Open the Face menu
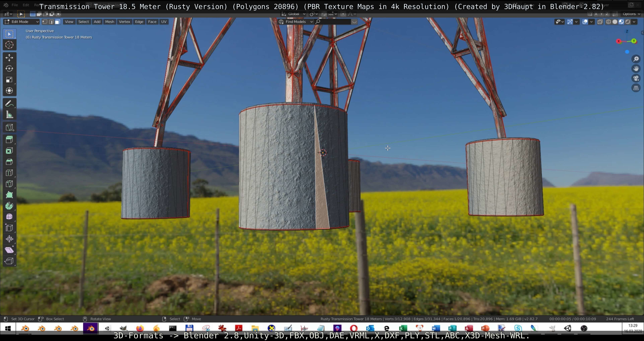 click(152, 22)
